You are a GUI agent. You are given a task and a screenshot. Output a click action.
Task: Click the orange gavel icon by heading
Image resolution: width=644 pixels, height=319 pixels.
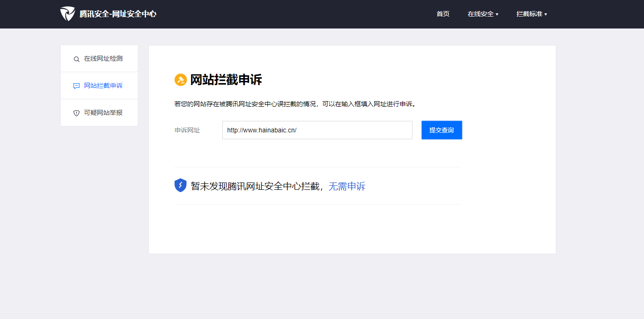tap(181, 80)
